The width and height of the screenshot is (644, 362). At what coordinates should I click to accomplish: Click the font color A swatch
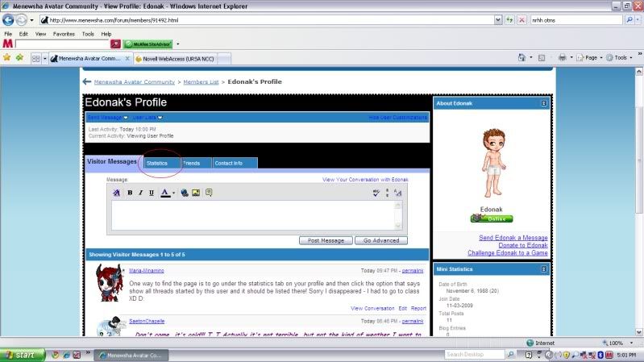165,193
